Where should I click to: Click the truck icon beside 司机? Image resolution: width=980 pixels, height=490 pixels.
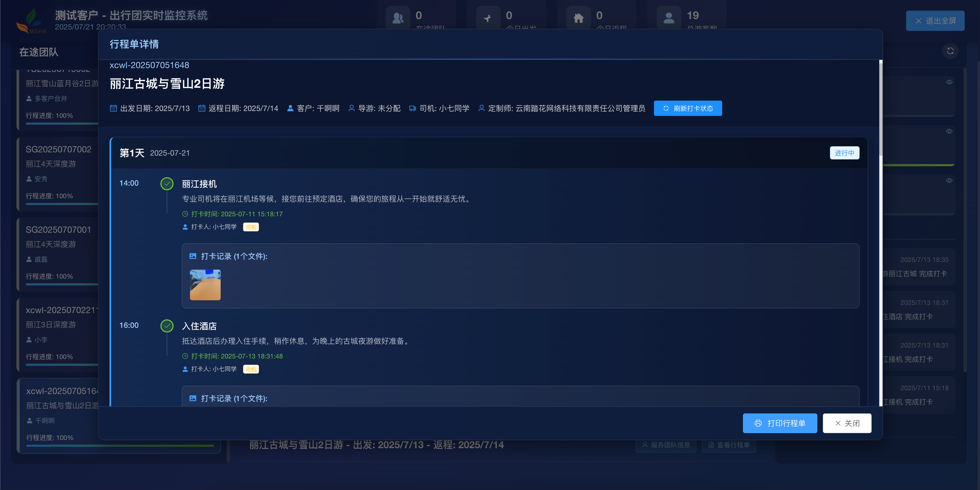tap(412, 108)
